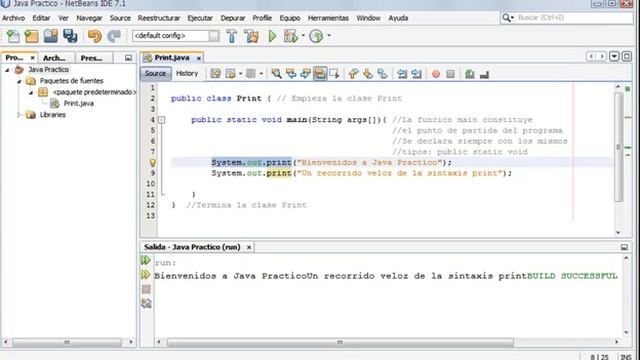The width and height of the screenshot is (640, 360).
Task: Minimize the Projects panel
Action: [128, 58]
